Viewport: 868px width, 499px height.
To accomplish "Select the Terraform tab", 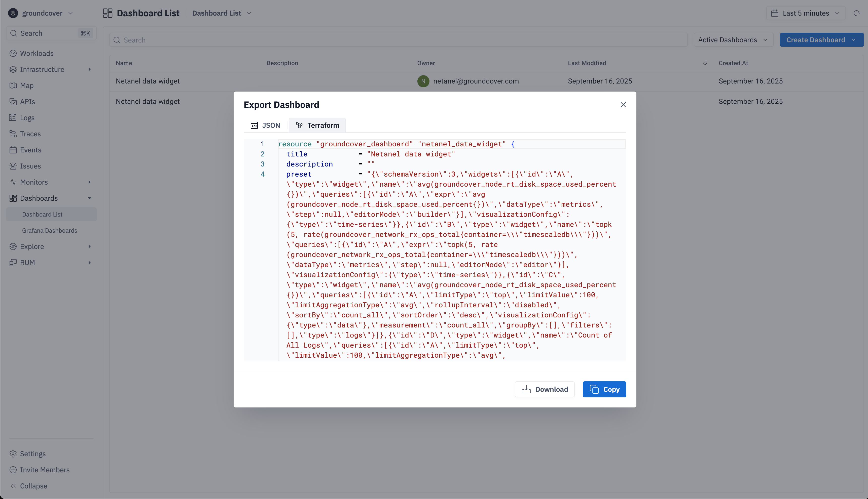I will [317, 126].
